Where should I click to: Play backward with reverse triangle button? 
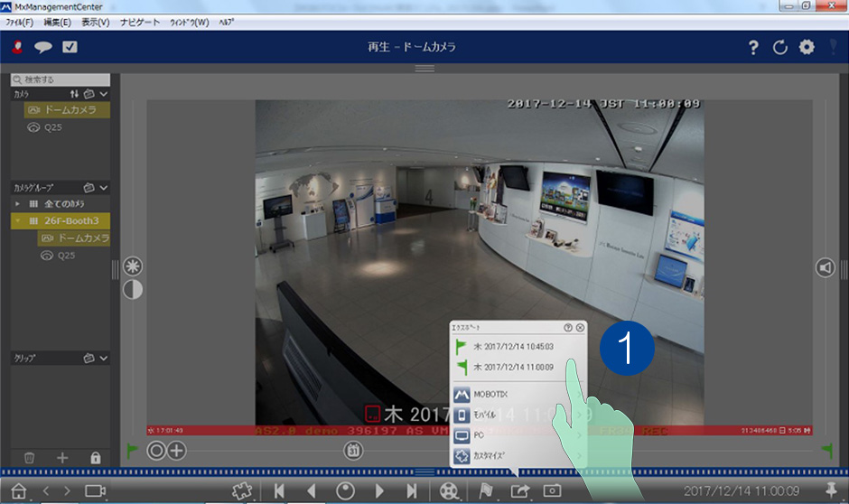(x=312, y=491)
